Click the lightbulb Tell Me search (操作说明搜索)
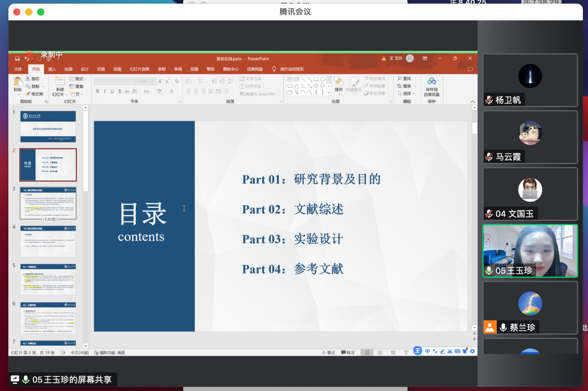This screenshot has height=391, width=588. pyautogui.click(x=274, y=69)
